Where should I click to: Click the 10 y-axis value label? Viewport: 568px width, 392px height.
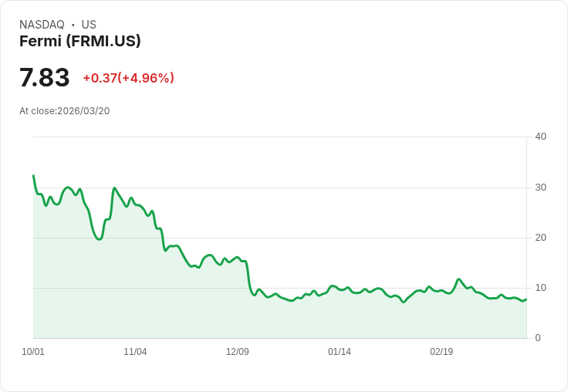tap(540, 288)
